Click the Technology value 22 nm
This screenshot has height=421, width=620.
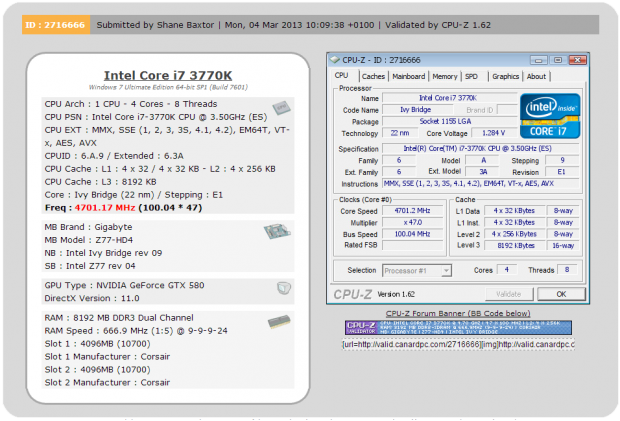tap(399, 133)
